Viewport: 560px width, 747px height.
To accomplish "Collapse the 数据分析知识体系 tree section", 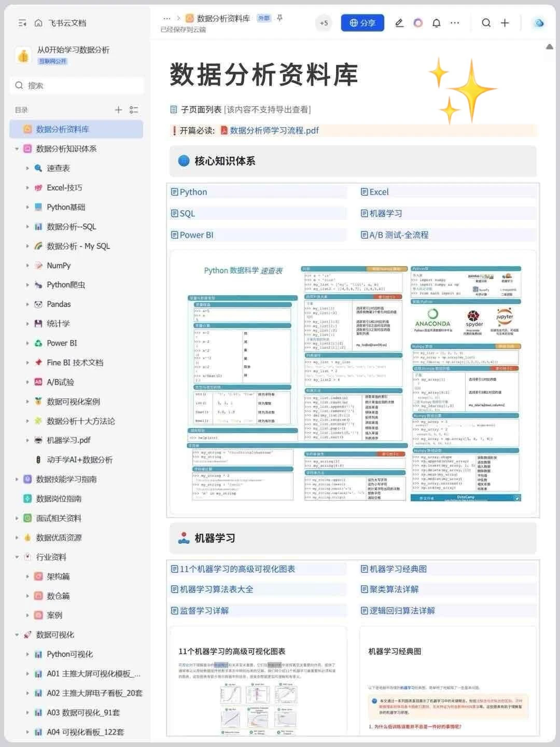I will [16, 149].
